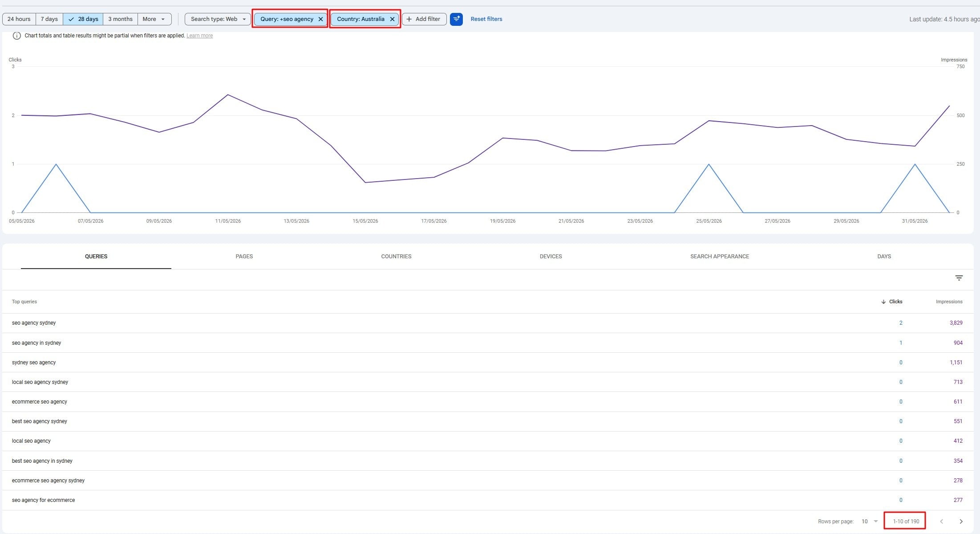Click the Clicks sort arrow icon
Image resolution: width=980 pixels, height=534 pixels.
(x=883, y=302)
